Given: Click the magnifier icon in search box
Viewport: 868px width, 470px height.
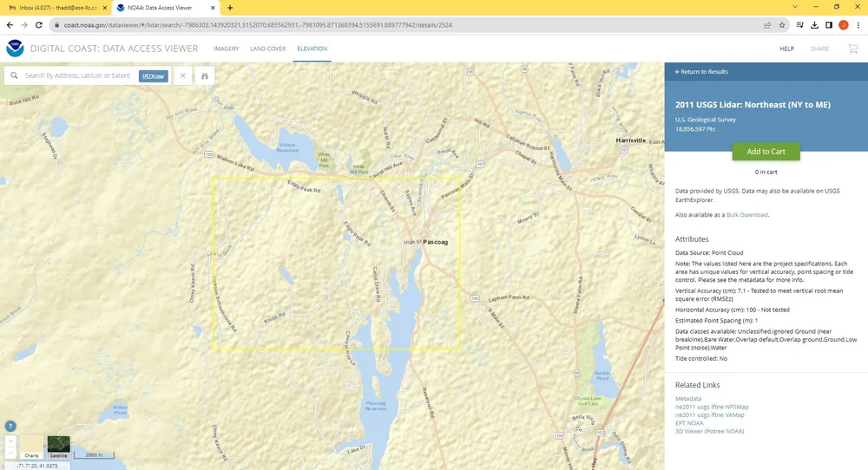Looking at the screenshot, I should (x=15, y=75).
